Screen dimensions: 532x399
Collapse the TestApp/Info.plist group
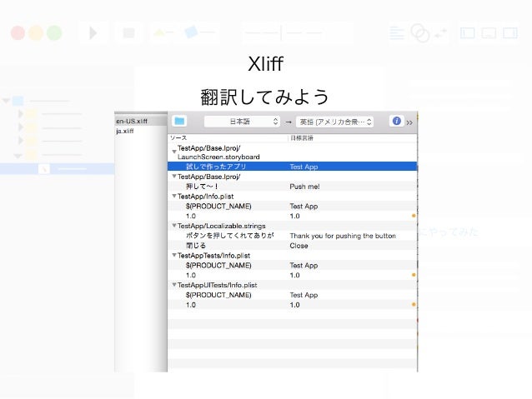(x=174, y=196)
